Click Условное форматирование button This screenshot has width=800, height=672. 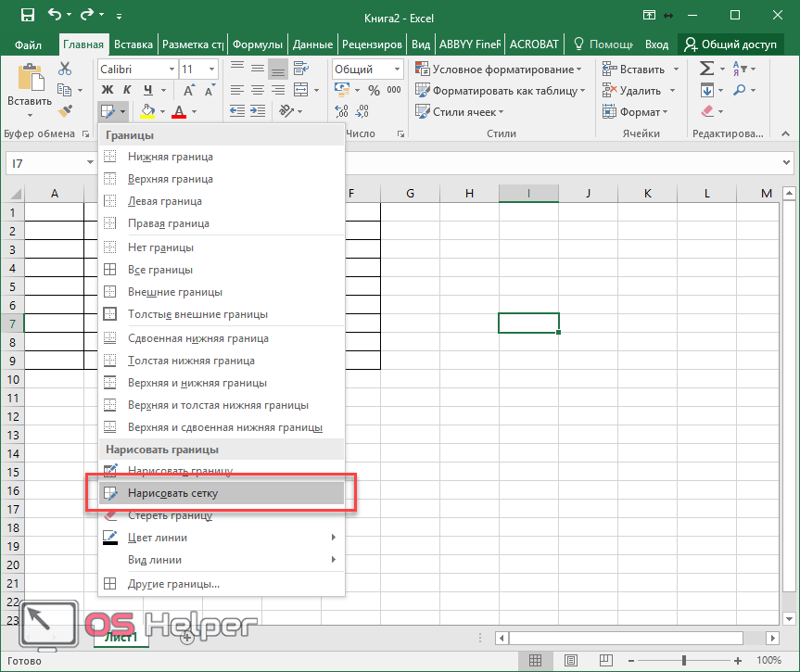tap(500, 70)
